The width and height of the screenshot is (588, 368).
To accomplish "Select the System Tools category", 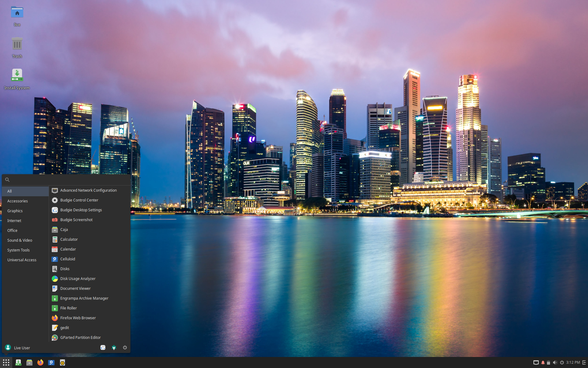I will pyautogui.click(x=25, y=250).
